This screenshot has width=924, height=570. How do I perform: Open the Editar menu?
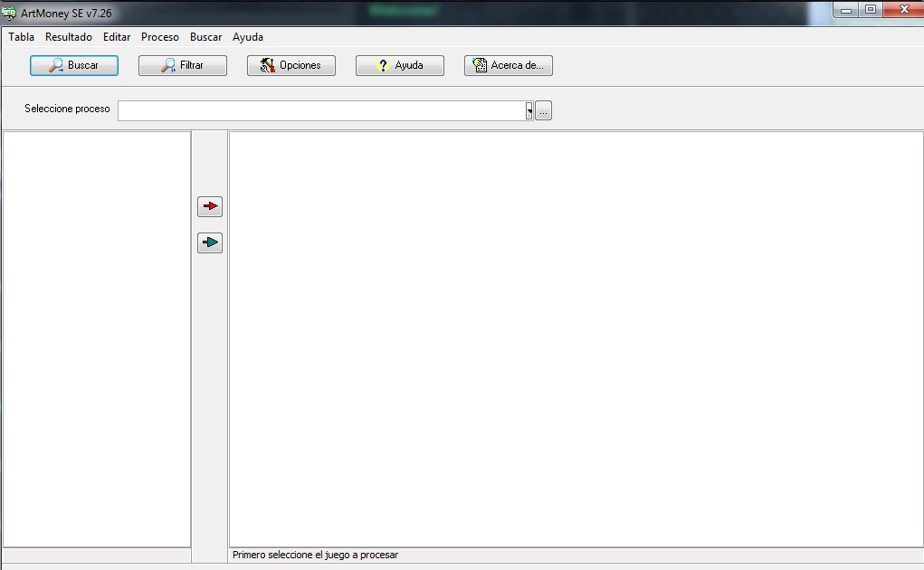[x=117, y=37]
